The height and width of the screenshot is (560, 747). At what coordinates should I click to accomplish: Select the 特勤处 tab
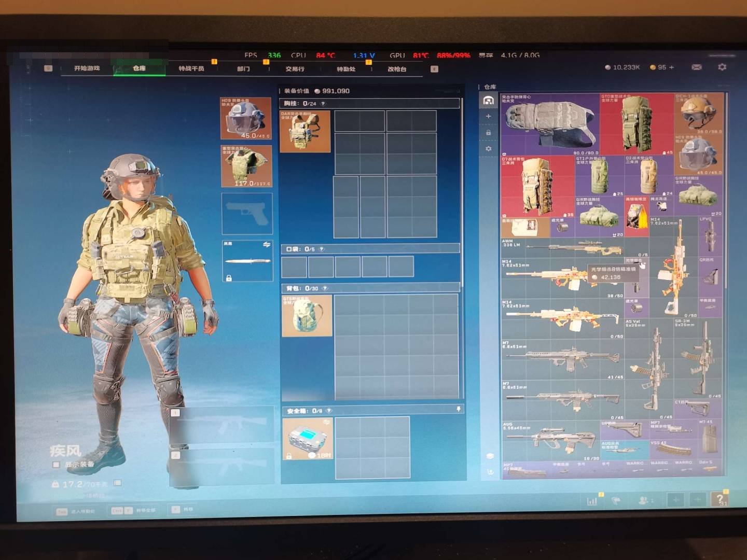[346, 69]
